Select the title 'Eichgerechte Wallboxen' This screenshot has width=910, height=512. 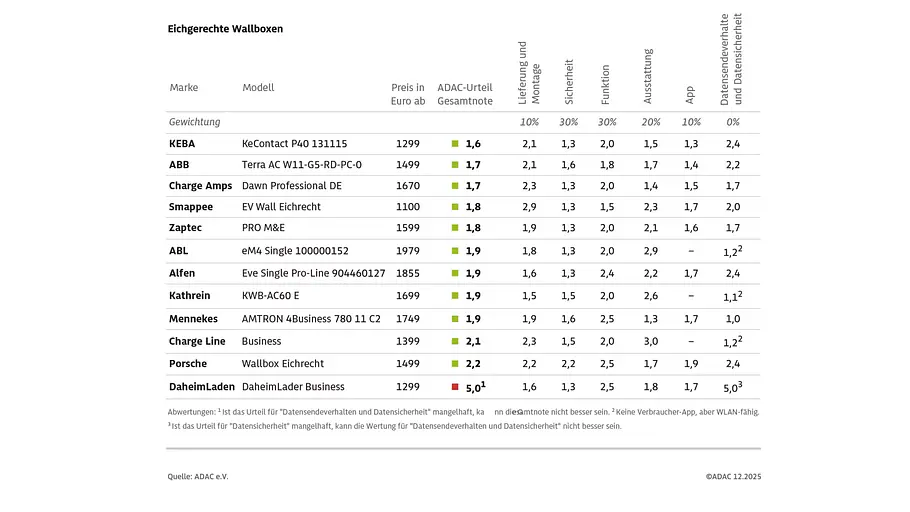(x=225, y=29)
